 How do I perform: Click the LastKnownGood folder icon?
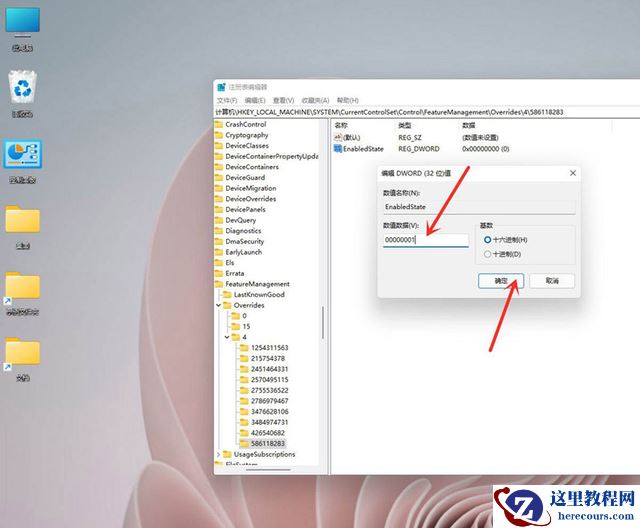tap(227, 294)
